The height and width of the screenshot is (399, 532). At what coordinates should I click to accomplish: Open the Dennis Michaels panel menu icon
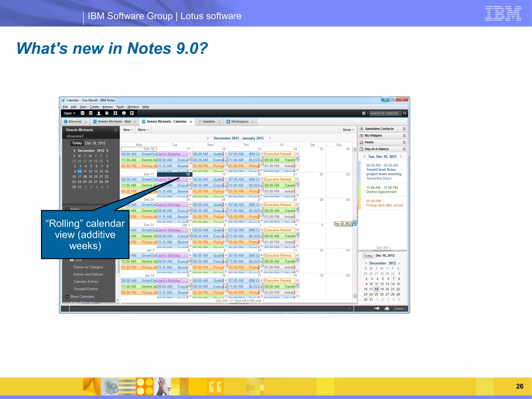pos(116,130)
